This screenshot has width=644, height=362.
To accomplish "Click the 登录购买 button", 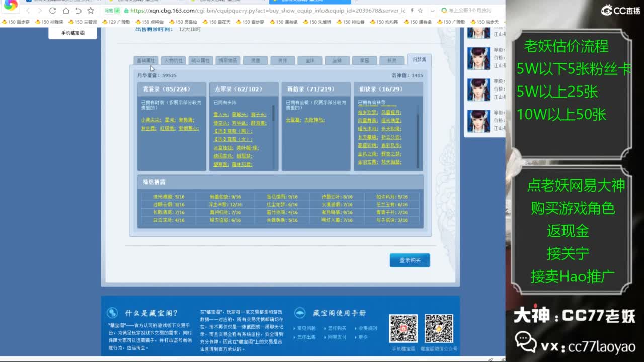I will coord(410,260).
